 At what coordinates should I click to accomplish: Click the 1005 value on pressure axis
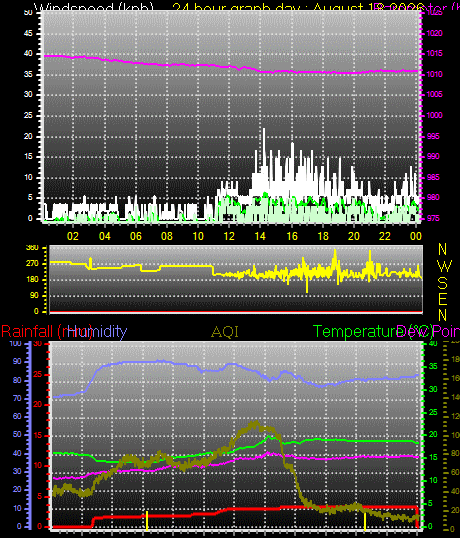(434, 94)
